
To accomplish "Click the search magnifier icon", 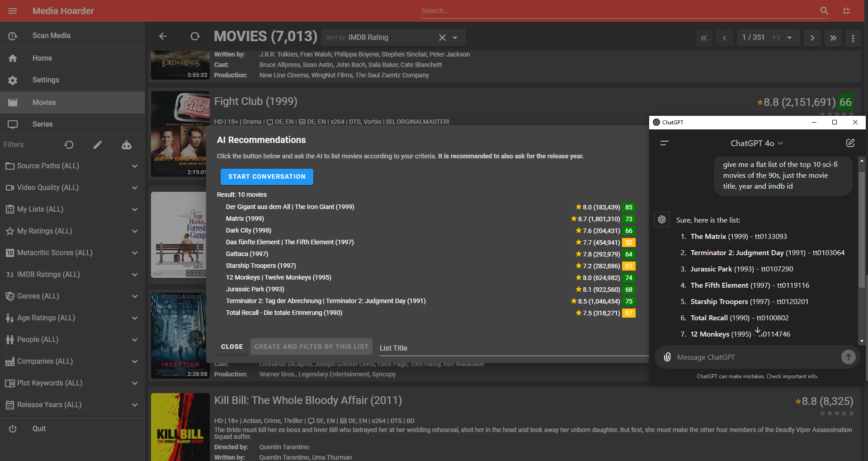I will (x=824, y=11).
